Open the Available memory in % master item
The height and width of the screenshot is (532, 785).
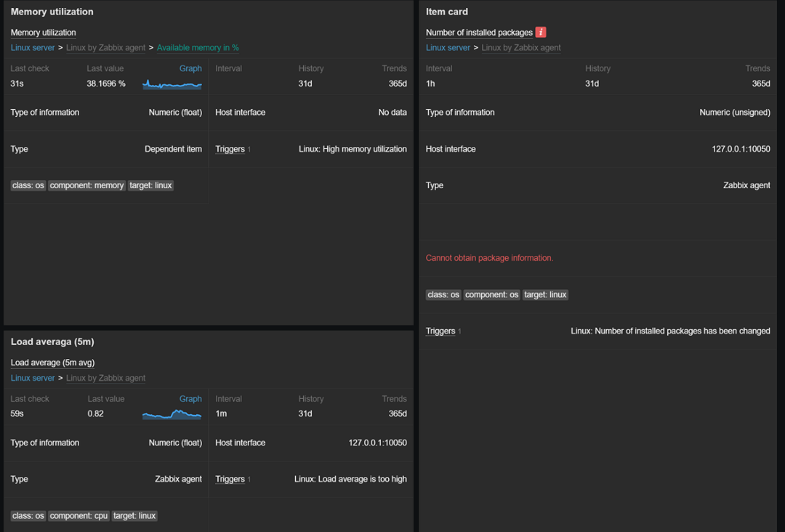pyautogui.click(x=198, y=48)
